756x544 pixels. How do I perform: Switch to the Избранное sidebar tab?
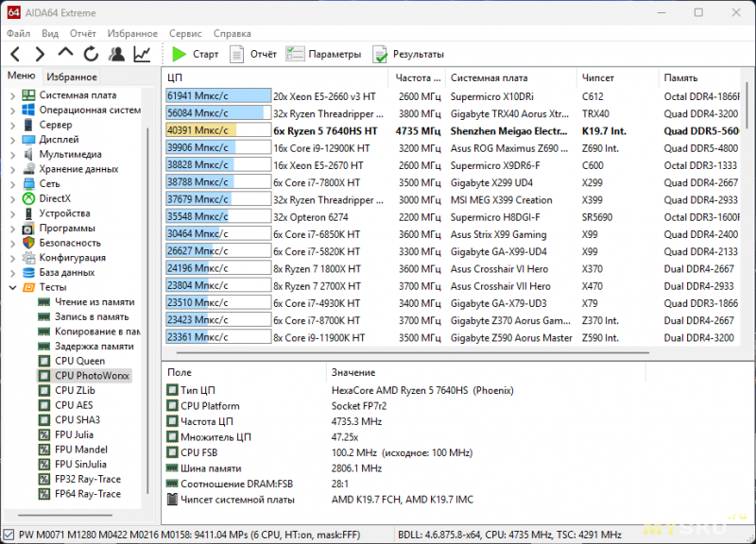(x=72, y=76)
